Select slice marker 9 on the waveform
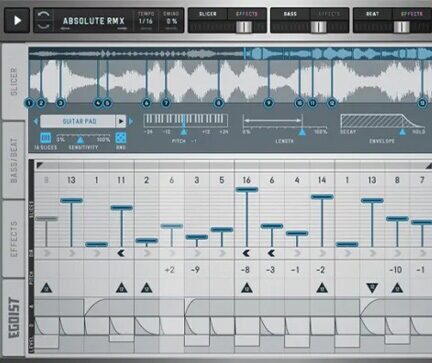 tap(269, 103)
